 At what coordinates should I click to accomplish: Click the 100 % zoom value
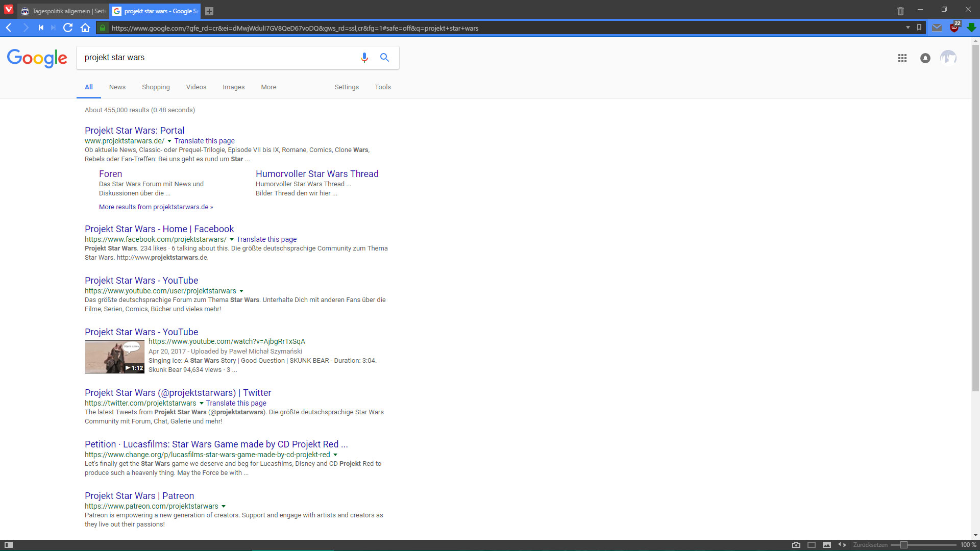(968, 545)
